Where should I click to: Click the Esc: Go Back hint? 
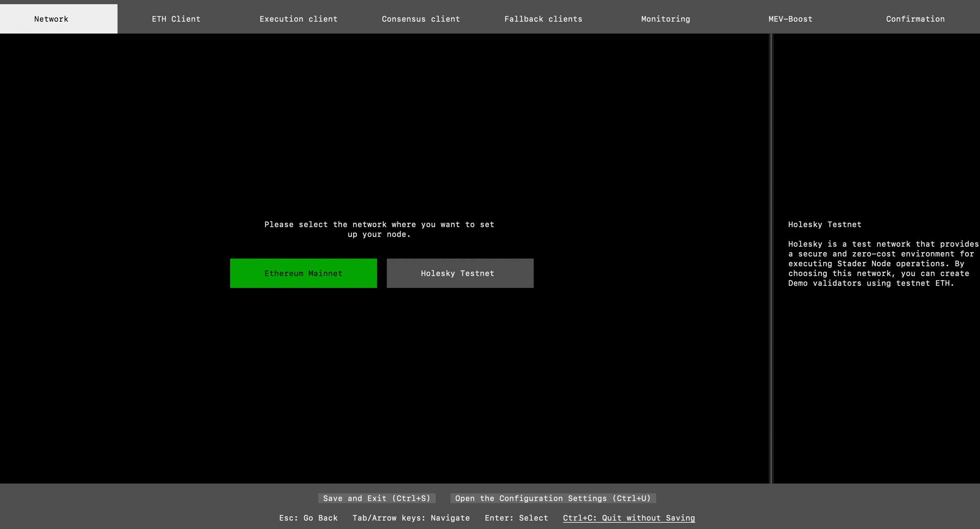[x=308, y=518]
